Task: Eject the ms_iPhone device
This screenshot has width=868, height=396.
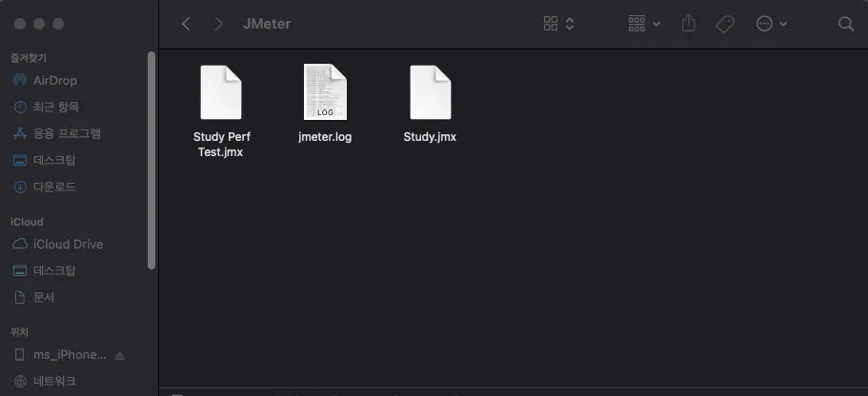Action: click(x=120, y=356)
